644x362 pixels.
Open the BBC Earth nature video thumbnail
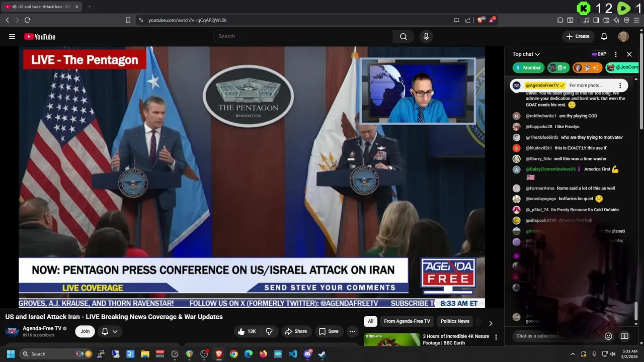tap(392, 340)
